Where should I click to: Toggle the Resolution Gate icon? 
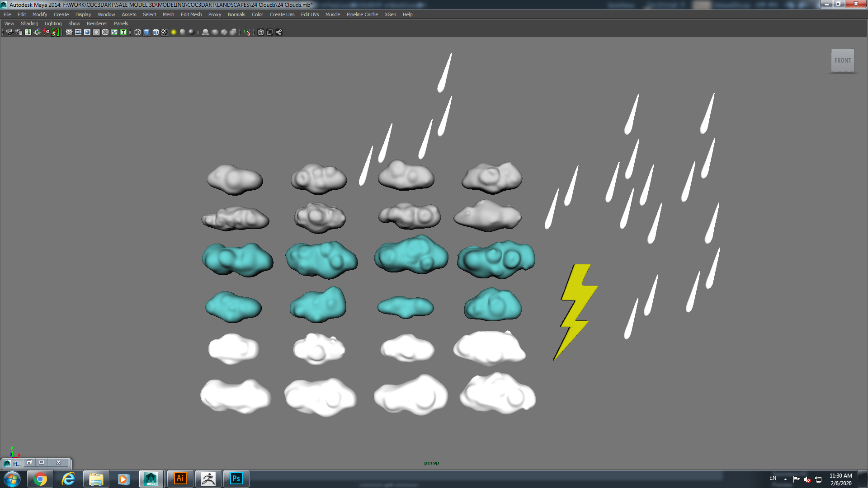[x=87, y=32]
